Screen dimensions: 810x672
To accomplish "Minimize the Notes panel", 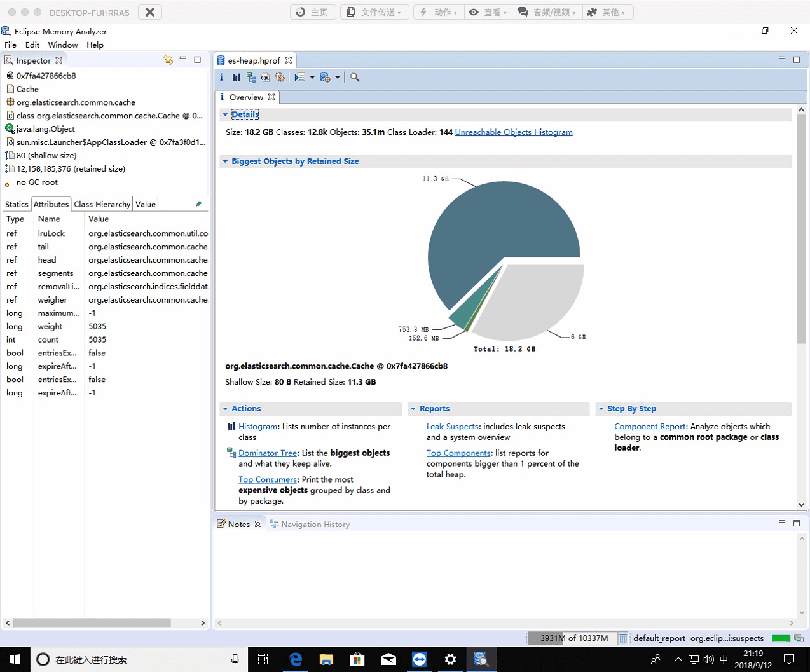I will (782, 523).
